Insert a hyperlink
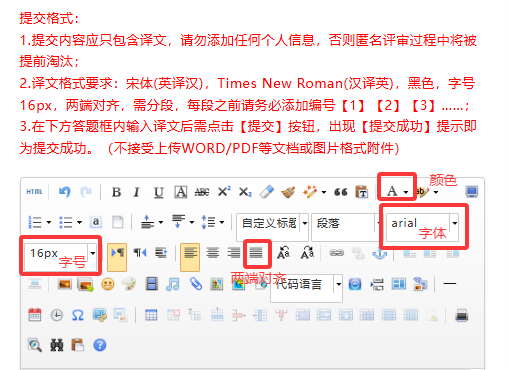The height and width of the screenshot is (370, 507). 337,253
